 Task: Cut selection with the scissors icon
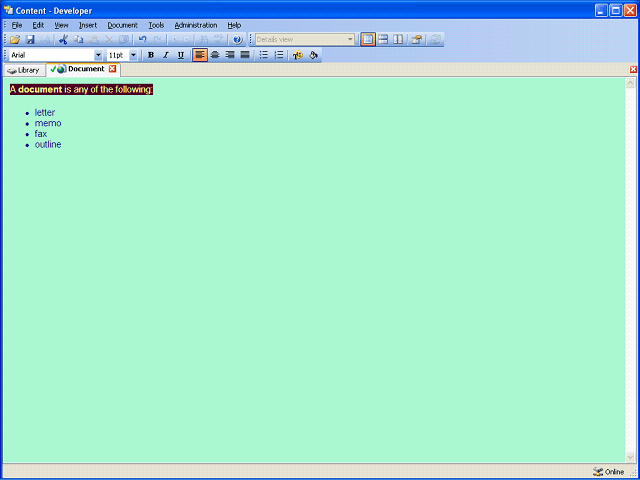[63, 40]
